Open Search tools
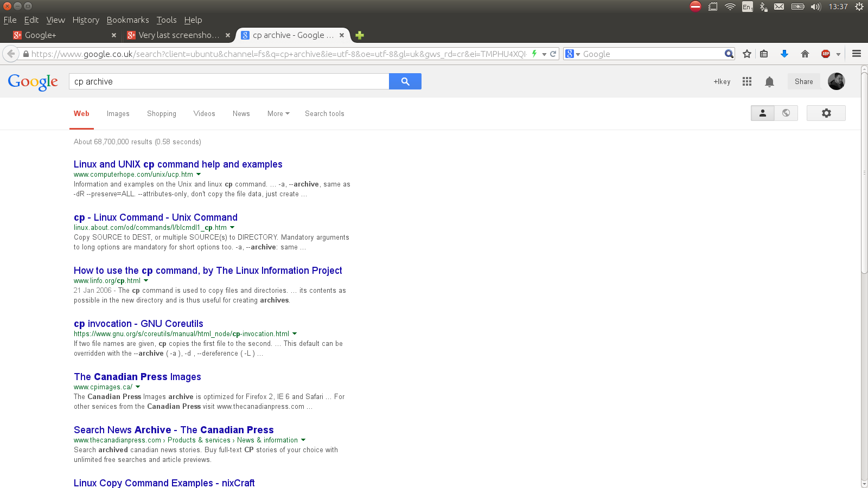Screen dimensions: 868x488 [x=324, y=113]
